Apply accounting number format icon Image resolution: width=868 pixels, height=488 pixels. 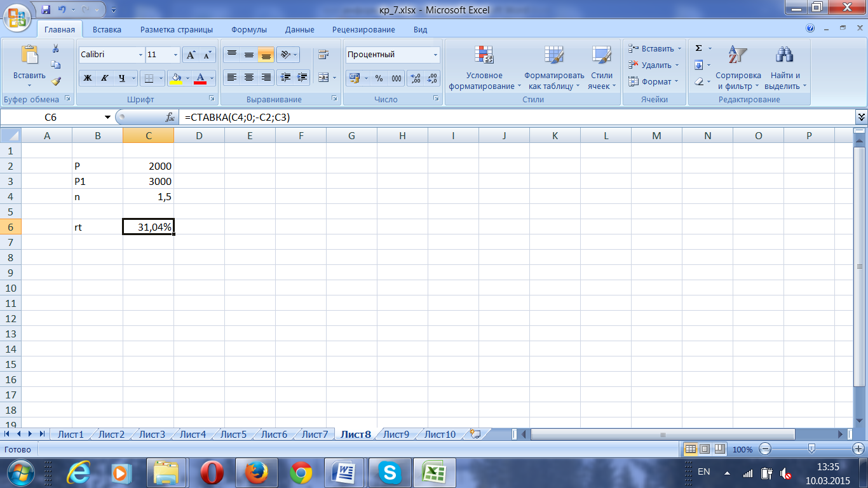(x=355, y=78)
